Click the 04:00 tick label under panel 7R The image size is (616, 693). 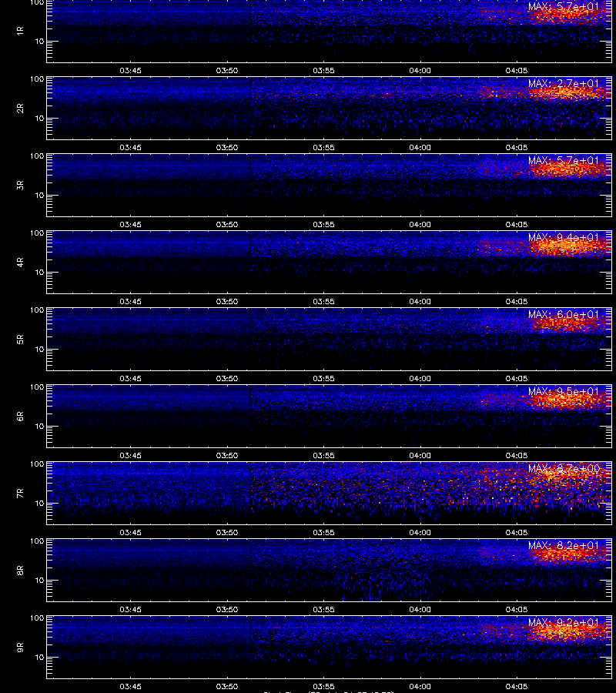tap(420, 533)
